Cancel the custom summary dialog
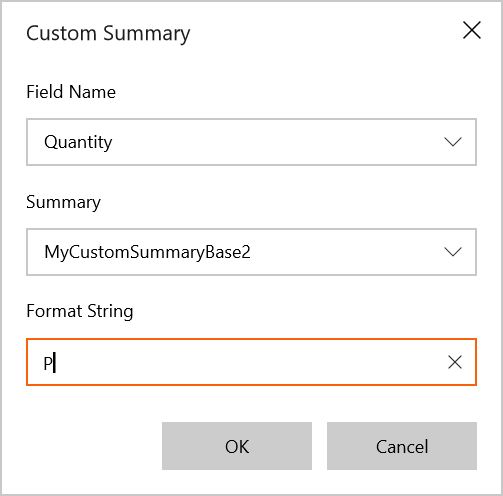Image resolution: width=503 pixels, height=496 pixels. coord(402,446)
